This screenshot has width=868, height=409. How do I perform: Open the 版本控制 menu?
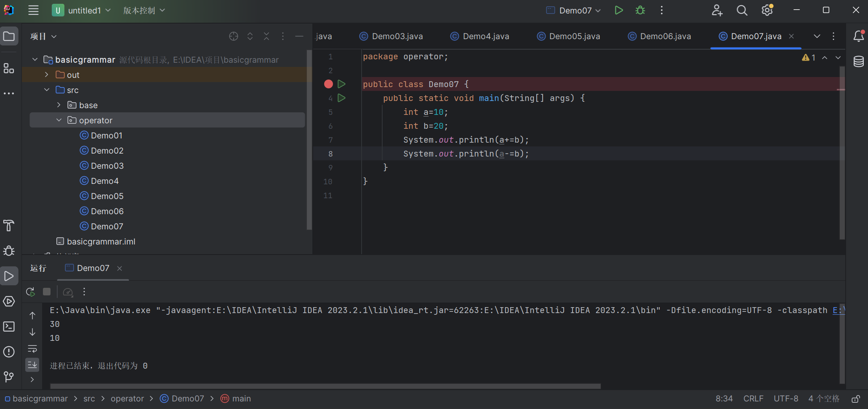coord(144,11)
